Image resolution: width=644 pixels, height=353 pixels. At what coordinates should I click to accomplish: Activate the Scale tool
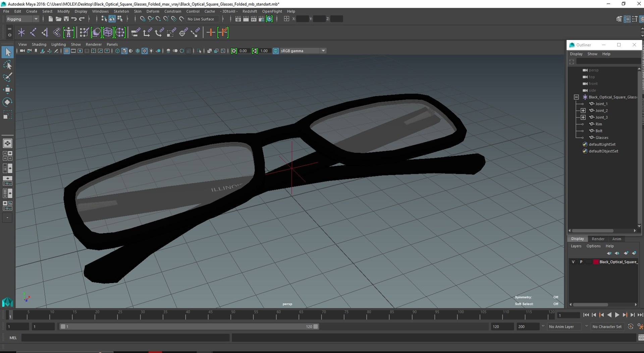pyautogui.click(x=7, y=115)
